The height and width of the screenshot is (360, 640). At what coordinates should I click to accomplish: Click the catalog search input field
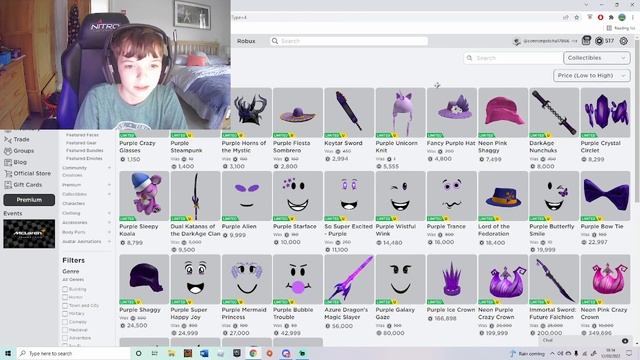(513, 58)
